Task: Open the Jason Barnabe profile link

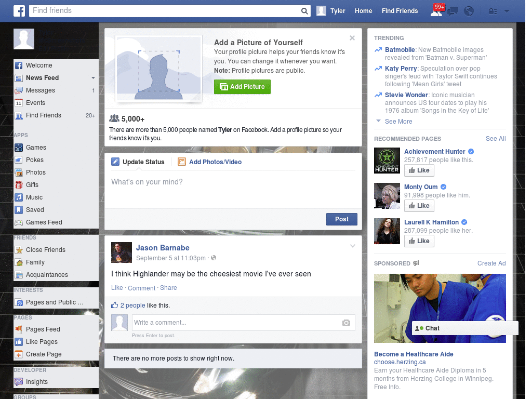Action: (163, 248)
